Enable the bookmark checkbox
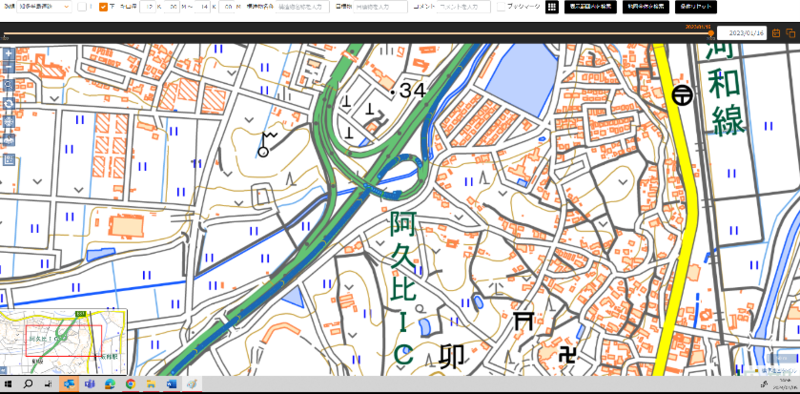Image resolution: width=800 pixels, height=394 pixels. tap(501, 7)
